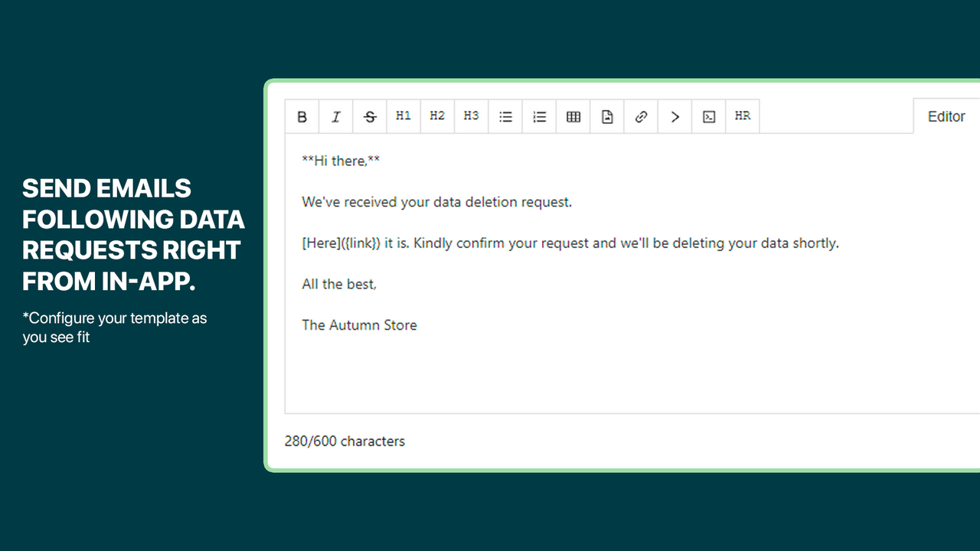Toggle bold formatting in the toolbar
The image size is (980, 551).
(x=302, y=117)
